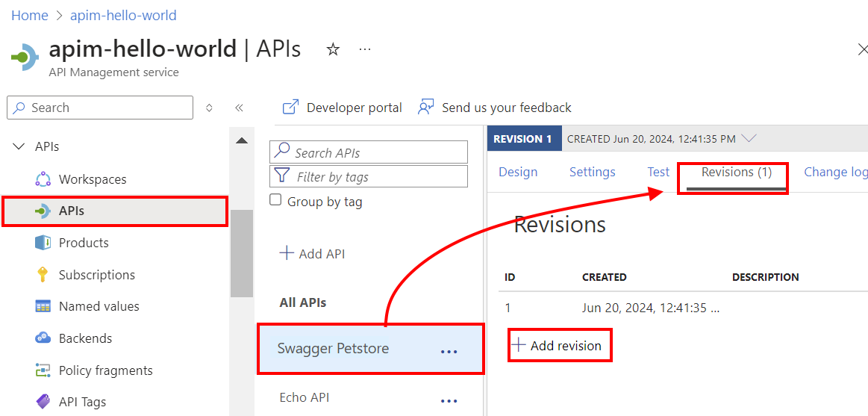Select Products in the sidebar
The height and width of the screenshot is (416, 868).
pos(84,243)
